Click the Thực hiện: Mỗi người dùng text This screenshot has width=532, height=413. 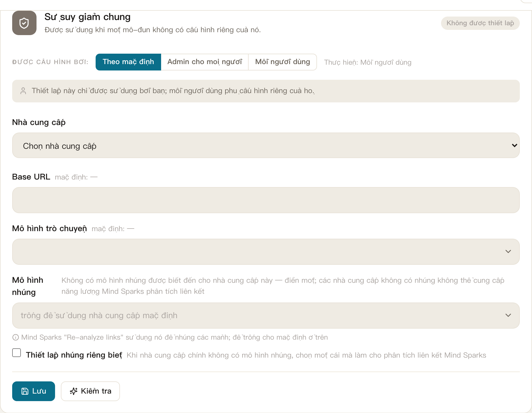pyautogui.click(x=367, y=62)
